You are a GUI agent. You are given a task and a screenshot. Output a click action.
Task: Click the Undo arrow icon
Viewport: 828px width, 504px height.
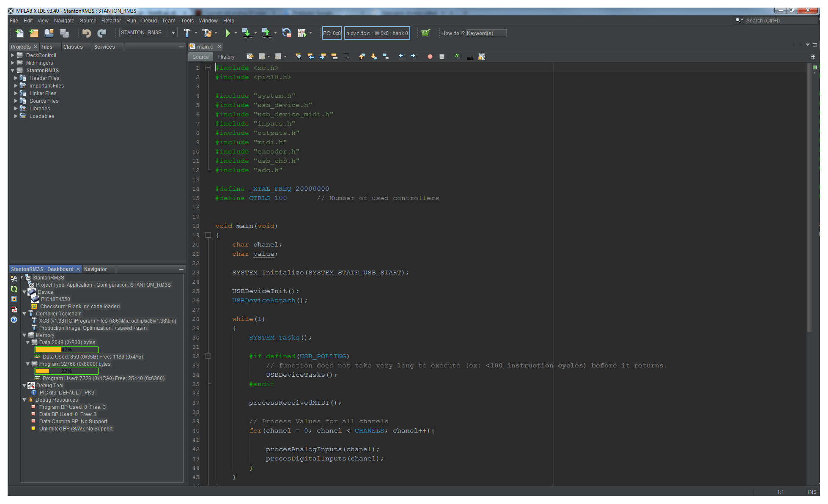[87, 33]
